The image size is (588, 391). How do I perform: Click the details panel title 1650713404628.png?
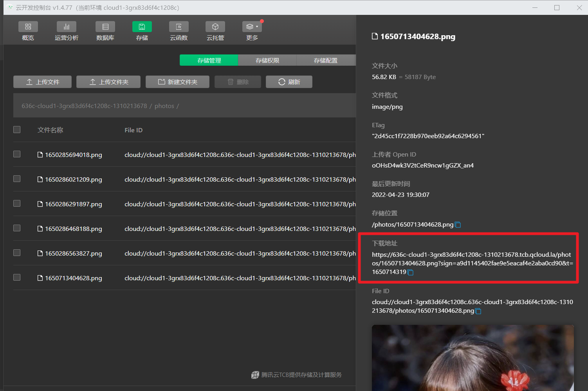tap(418, 36)
